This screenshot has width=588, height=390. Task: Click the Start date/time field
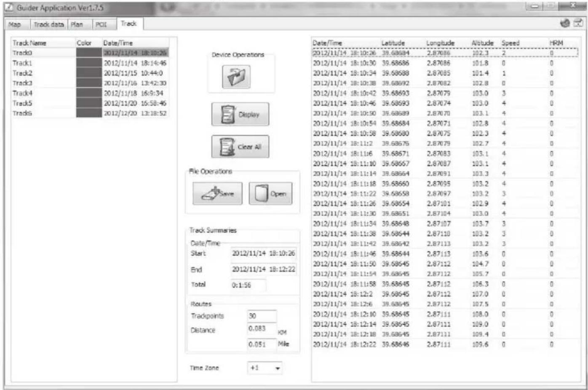coord(264,254)
